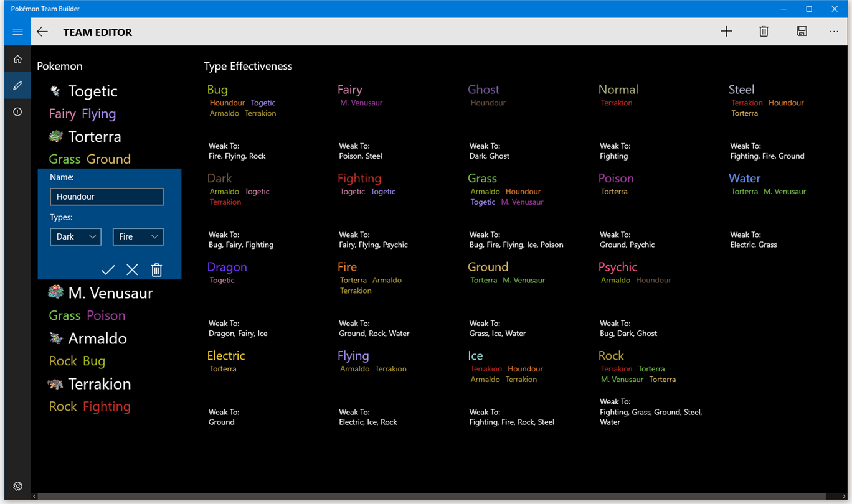
Task: Open the Dark type dropdown
Action: (x=75, y=236)
